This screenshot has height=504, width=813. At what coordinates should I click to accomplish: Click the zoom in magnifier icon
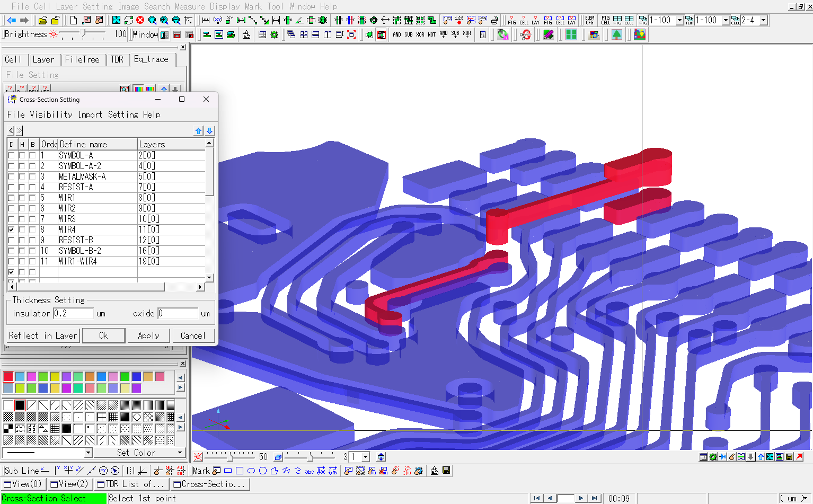[x=164, y=20]
